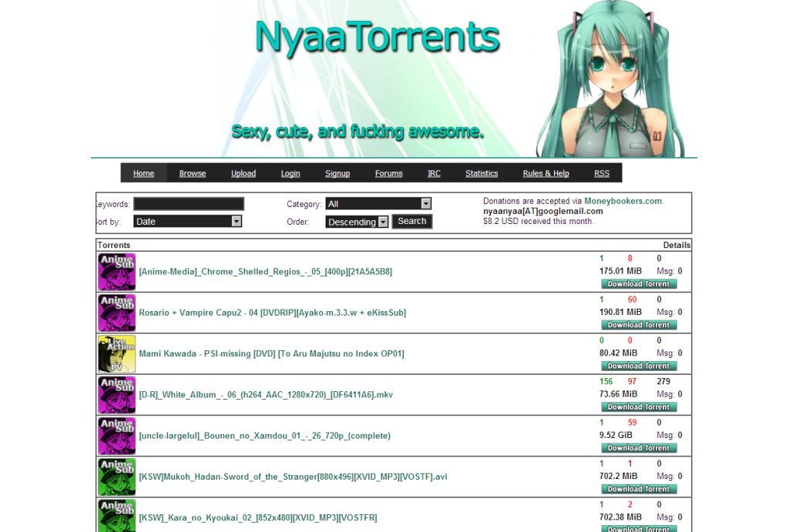Click the Anime Sub icon for Rosario + Vampire

click(116, 313)
